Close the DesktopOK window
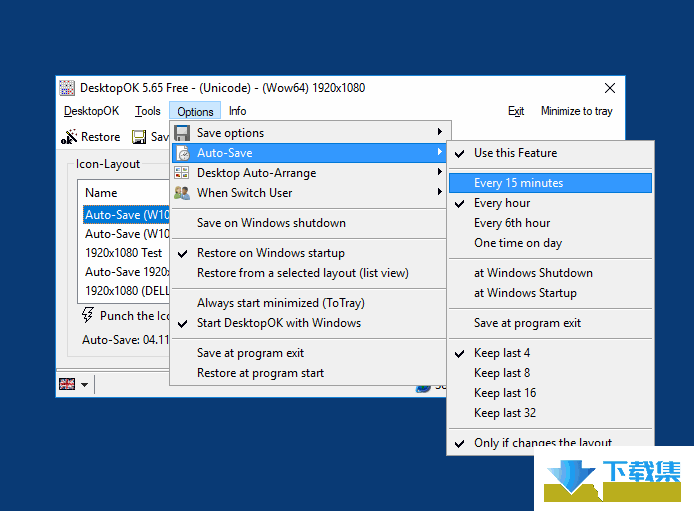Image resolution: width=694 pixels, height=511 pixels. pyautogui.click(x=610, y=88)
